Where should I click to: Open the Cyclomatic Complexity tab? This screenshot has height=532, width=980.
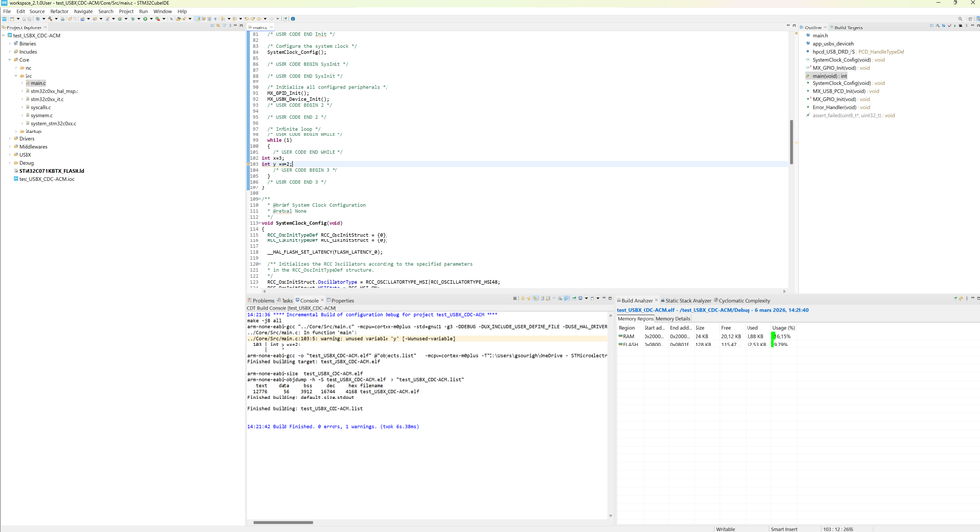[x=743, y=300]
